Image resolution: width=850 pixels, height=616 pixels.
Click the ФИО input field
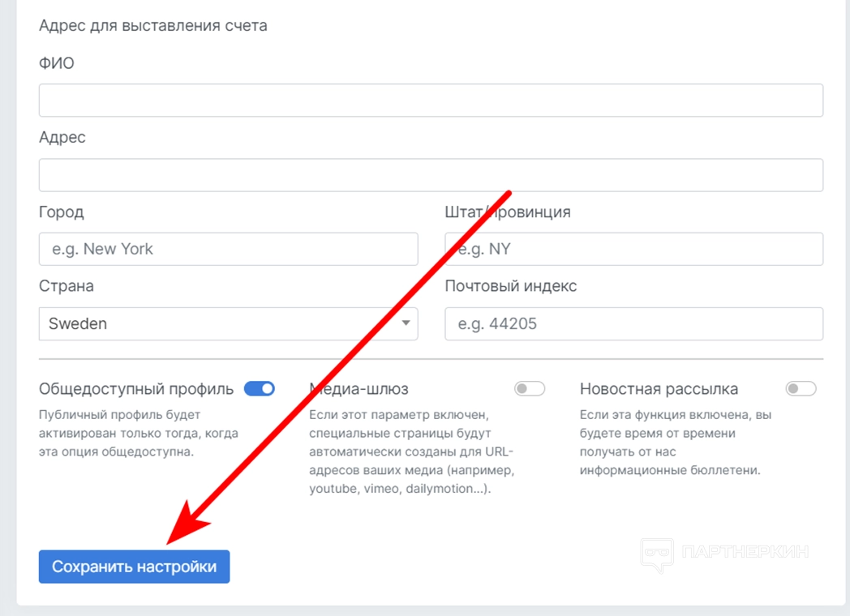pos(431,101)
